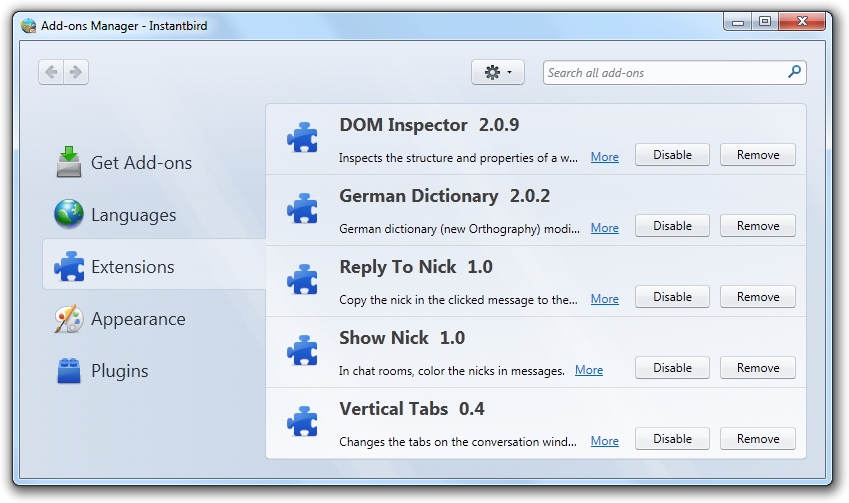Remove the Vertical Tabs extension
The width and height of the screenshot is (849, 503).
click(x=757, y=439)
